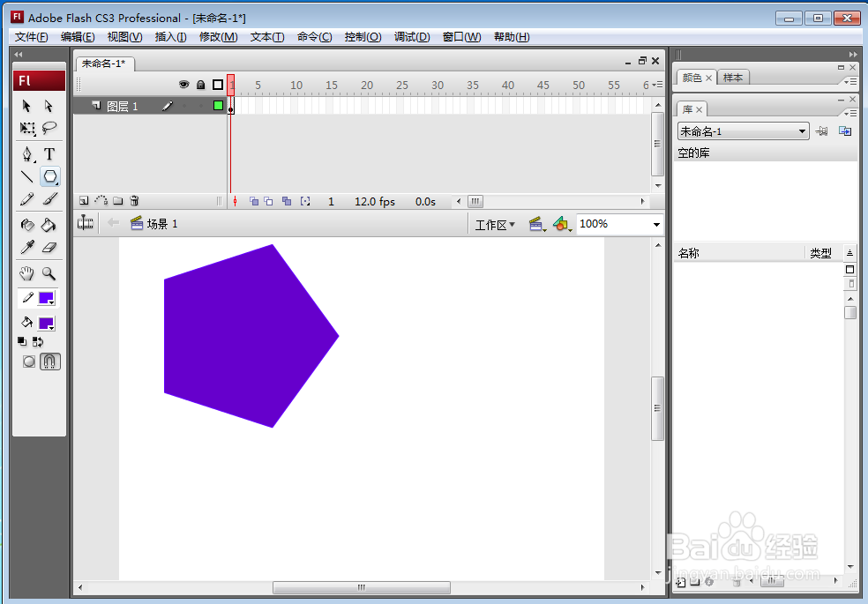Image resolution: width=868 pixels, height=604 pixels.
Task: Select the Text tool
Action: pyautogui.click(x=49, y=153)
